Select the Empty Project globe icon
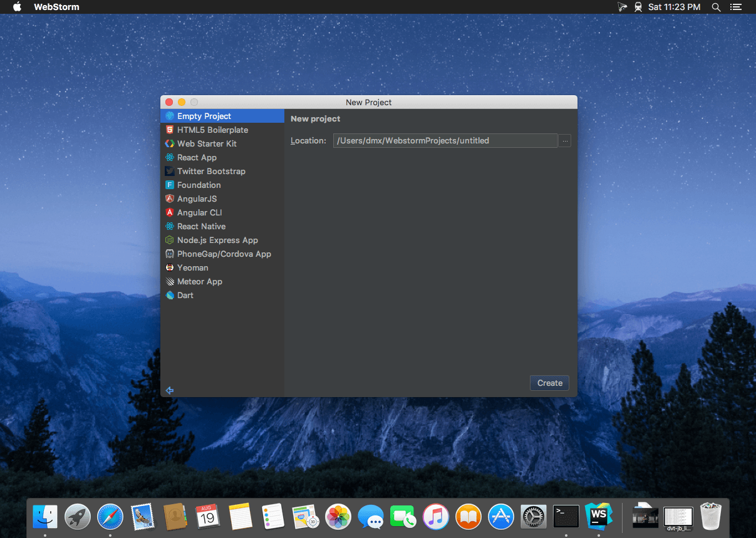This screenshot has width=756, height=538. click(169, 116)
